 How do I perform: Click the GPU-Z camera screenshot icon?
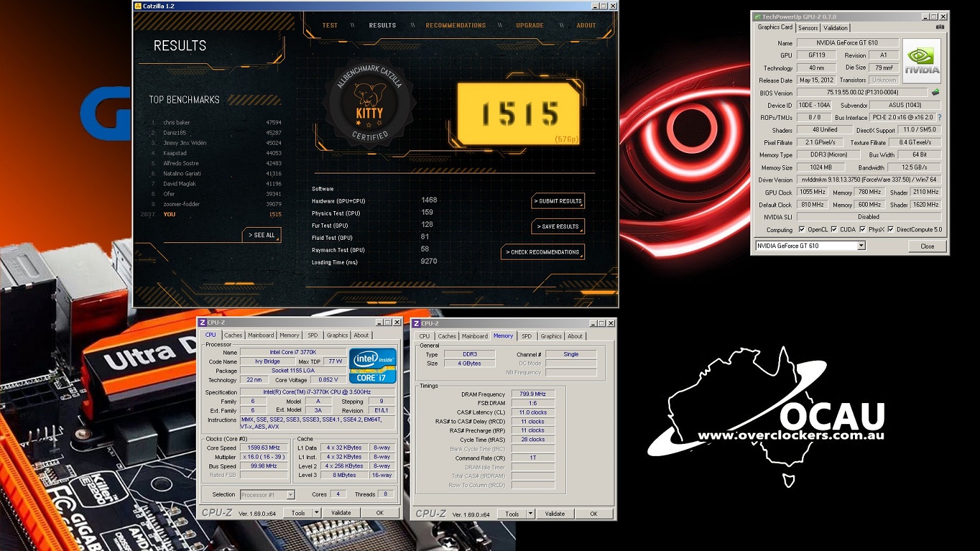click(940, 27)
